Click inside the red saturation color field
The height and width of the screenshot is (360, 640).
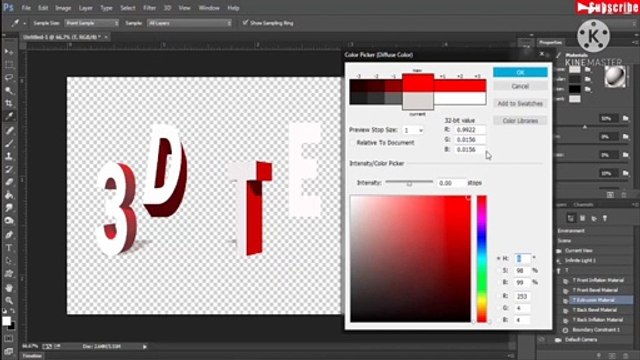point(410,259)
